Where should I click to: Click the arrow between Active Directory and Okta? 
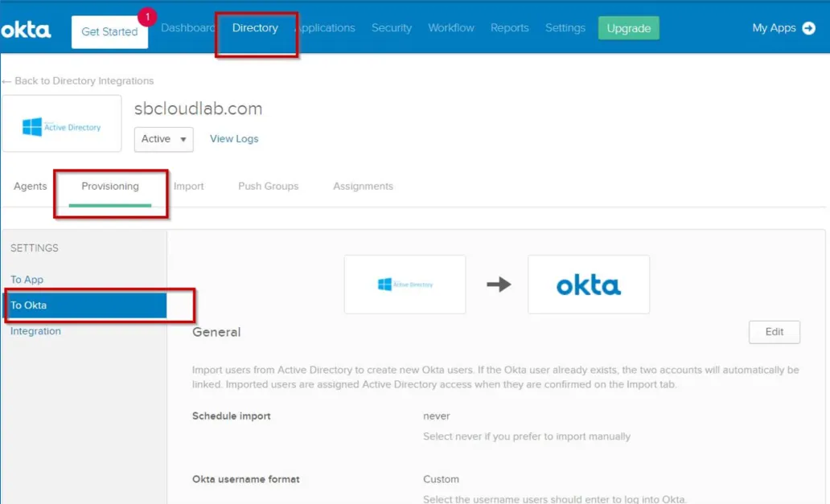point(499,285)
